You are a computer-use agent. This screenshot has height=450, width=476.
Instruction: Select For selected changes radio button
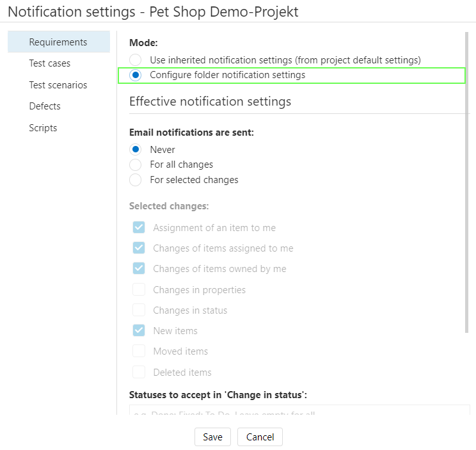[136, 180]
